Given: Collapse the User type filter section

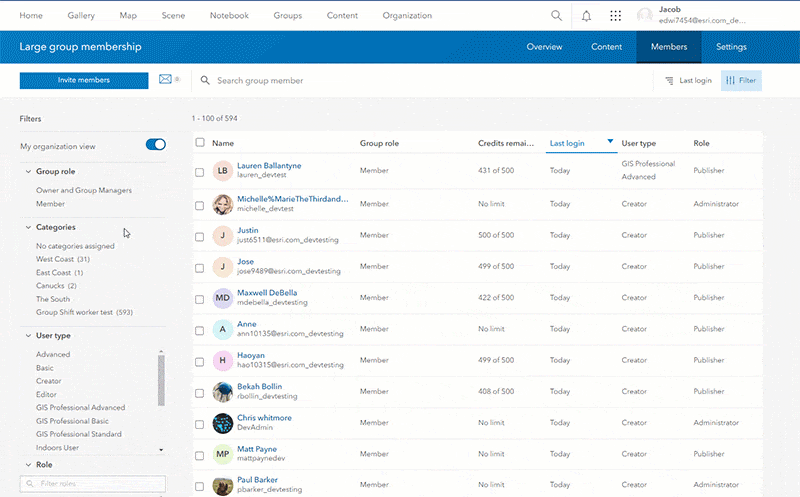Looking at the screenshot, I should [27, 335].
